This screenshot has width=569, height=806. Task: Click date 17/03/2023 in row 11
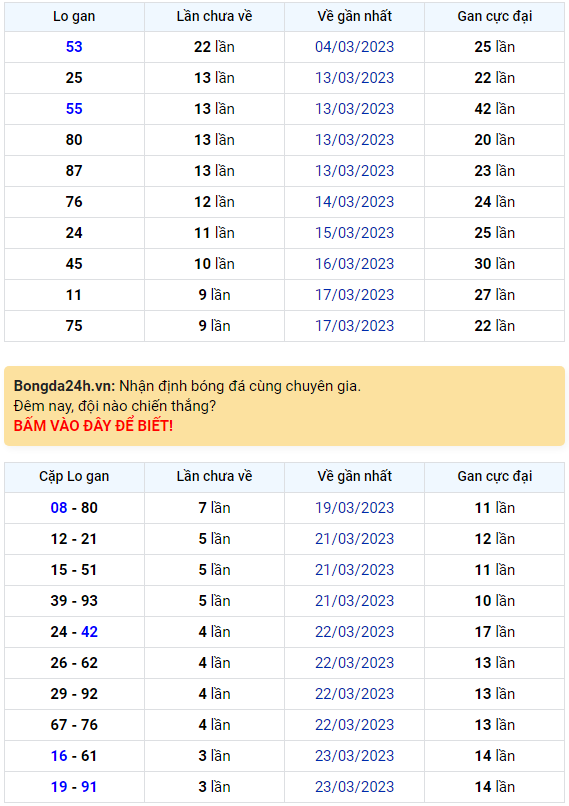click(355, 295)
